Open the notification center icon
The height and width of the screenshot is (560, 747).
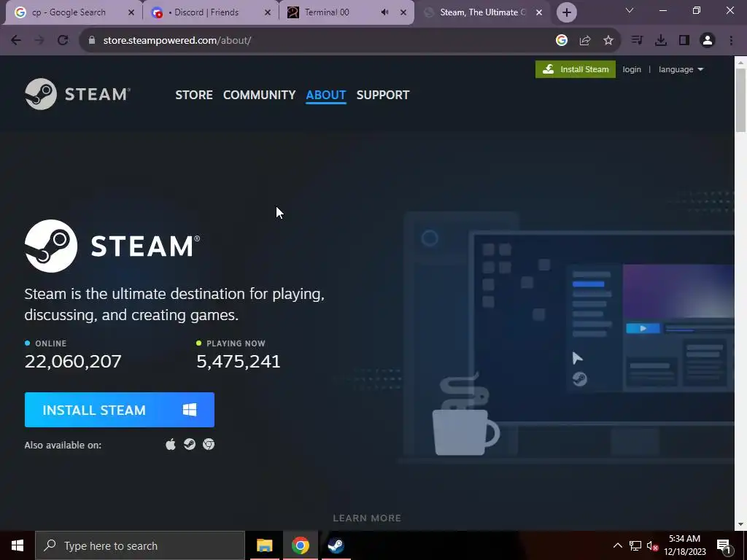click(x=724, y=545)
